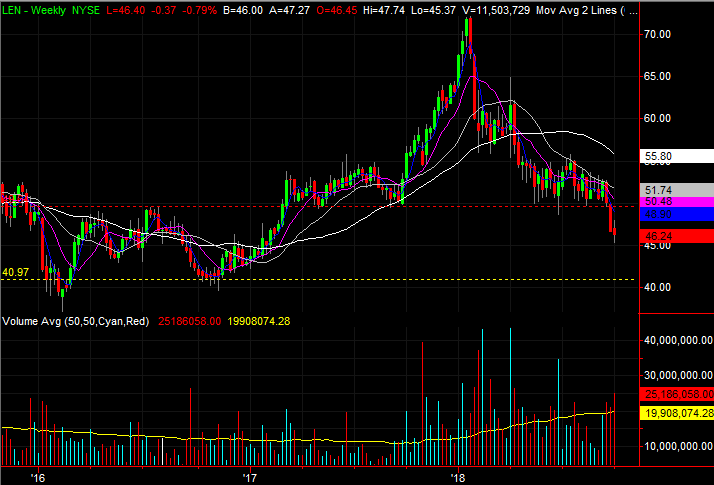The width and height of the screenshot is (714, 485).
Task: Click the V=11,503,729 volume readout
Action: pos(495,10)
